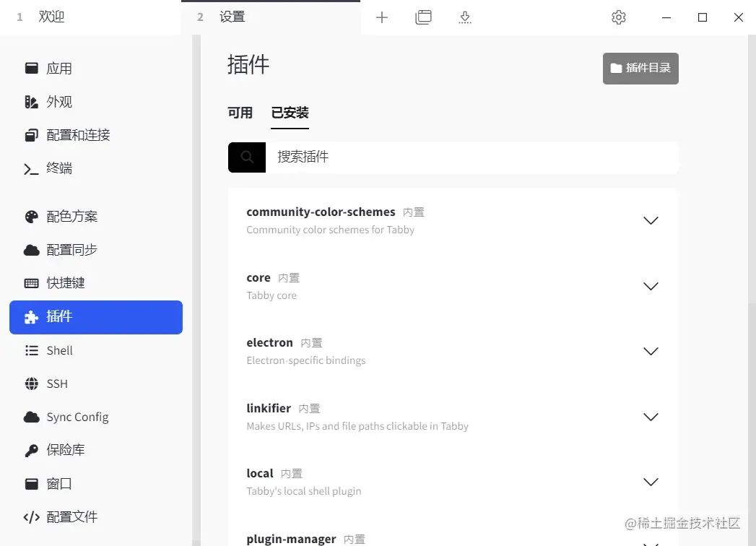The height and width of the screenshot is (546, 756).
Task: Click the 搜索插件 search input field
Action: point(472,157)
